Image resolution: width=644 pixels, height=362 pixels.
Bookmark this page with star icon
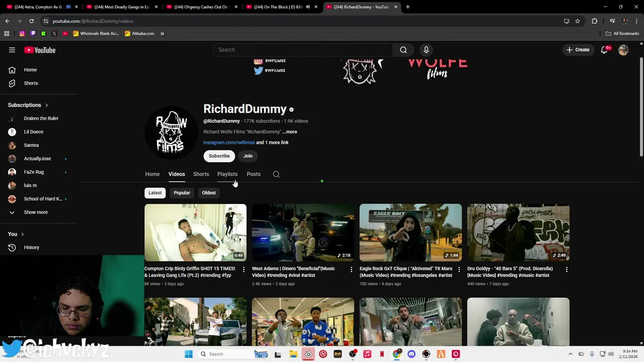point(578,21)
